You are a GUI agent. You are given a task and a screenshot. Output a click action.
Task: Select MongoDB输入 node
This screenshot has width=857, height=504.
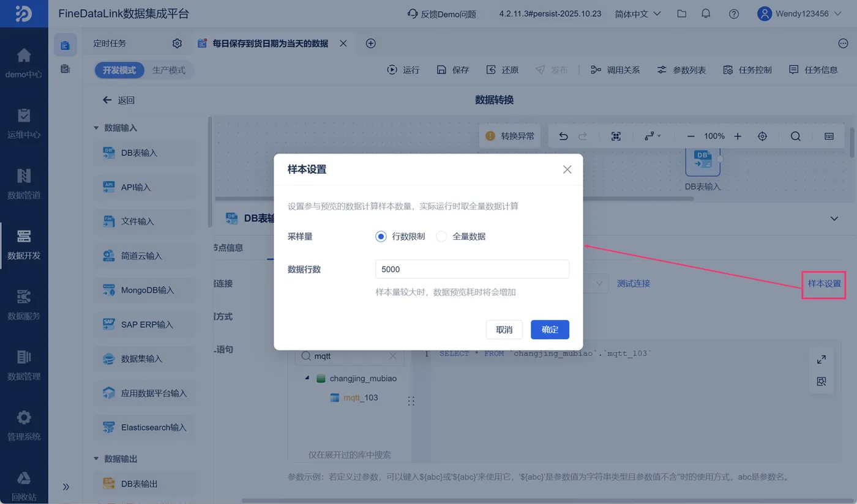point(145,291)
